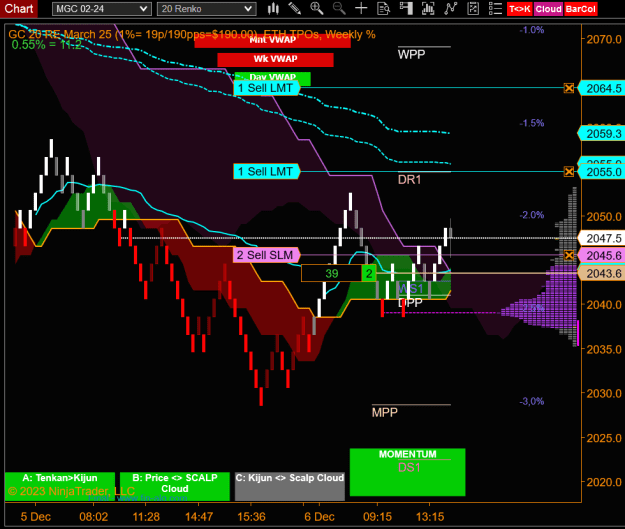Click the 2020.0 price axis label

(x=604, y=482)
